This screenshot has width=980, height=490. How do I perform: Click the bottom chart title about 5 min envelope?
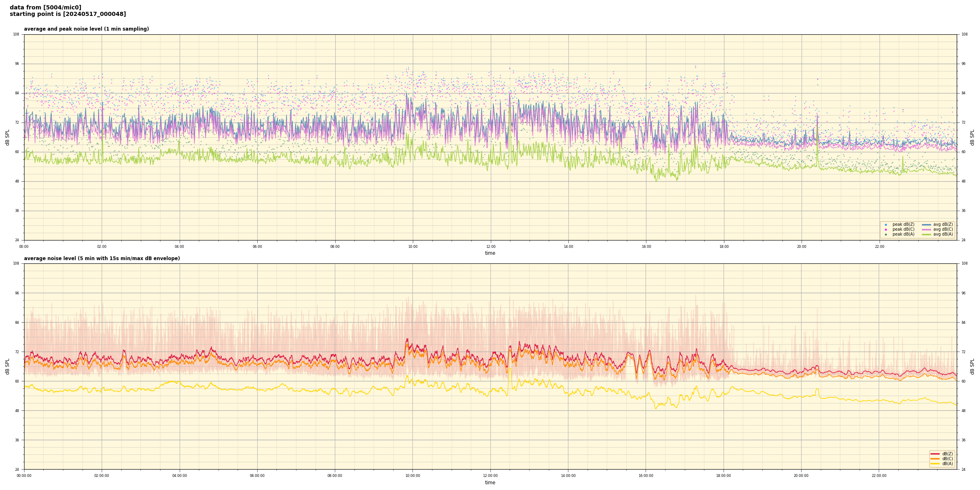(x=102, y=258)
